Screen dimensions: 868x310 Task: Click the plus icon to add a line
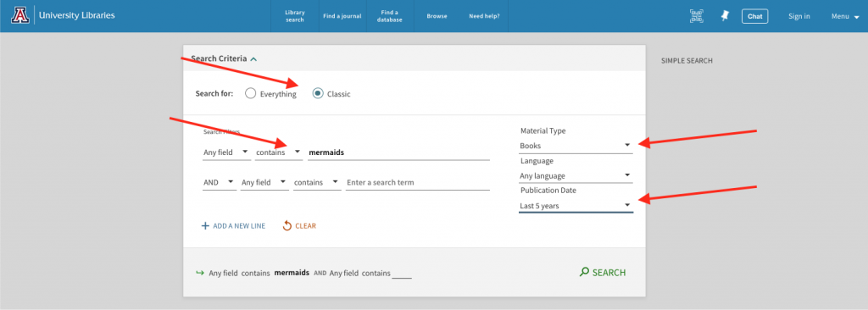click(205, 226)
